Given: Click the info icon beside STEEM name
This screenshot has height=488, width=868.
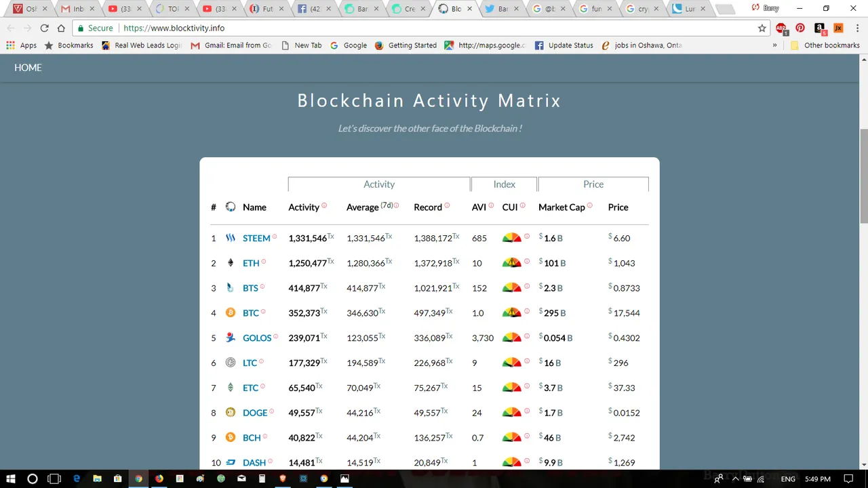Looking at the screenshot, I should 275,237.
